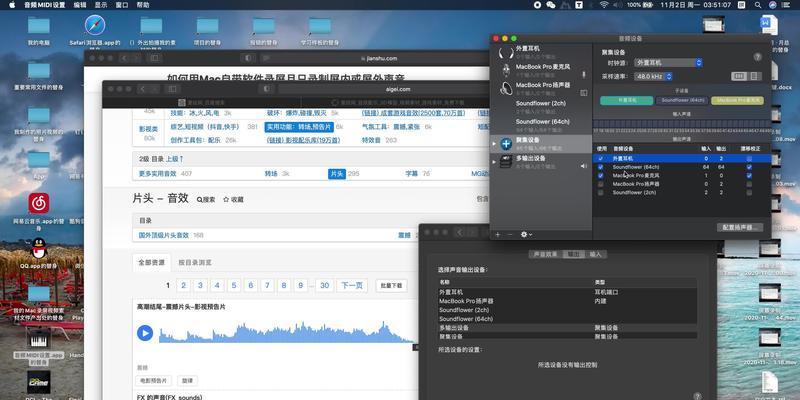The height and width of the screenshot is (400, 800).
Task: Open the gear action menu in Audio Devices
Action: (x=526, y=234)
